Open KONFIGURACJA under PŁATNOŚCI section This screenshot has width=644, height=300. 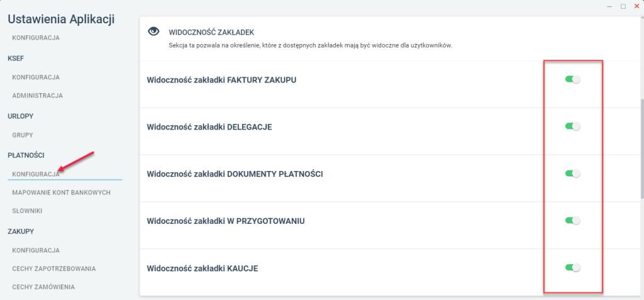pos(36,174)
